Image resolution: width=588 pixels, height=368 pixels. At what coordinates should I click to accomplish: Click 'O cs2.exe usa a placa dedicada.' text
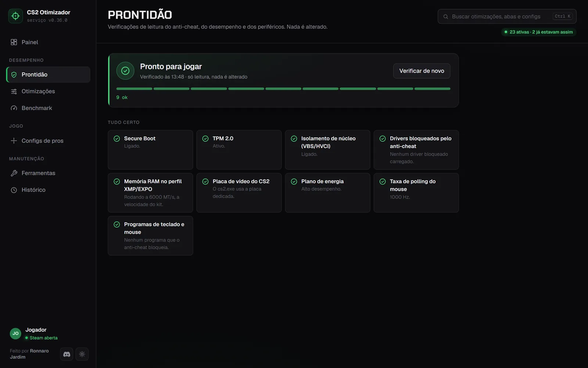[x=237, y=193]
